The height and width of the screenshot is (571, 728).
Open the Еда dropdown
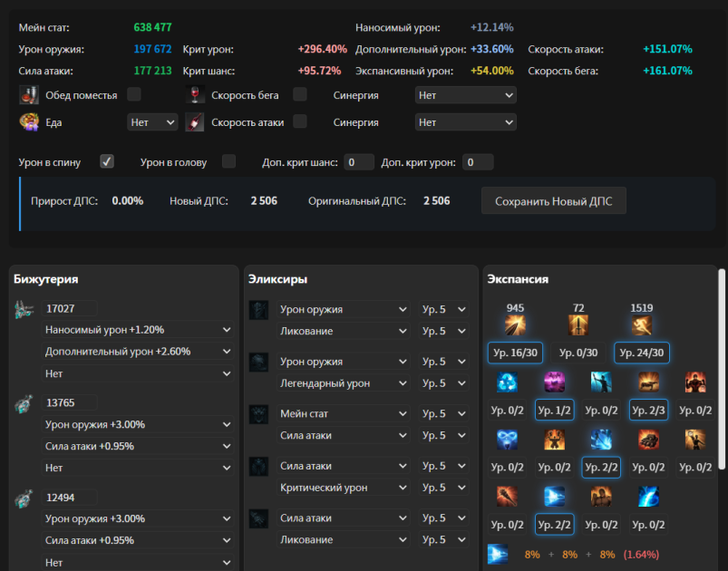(152, 122)
